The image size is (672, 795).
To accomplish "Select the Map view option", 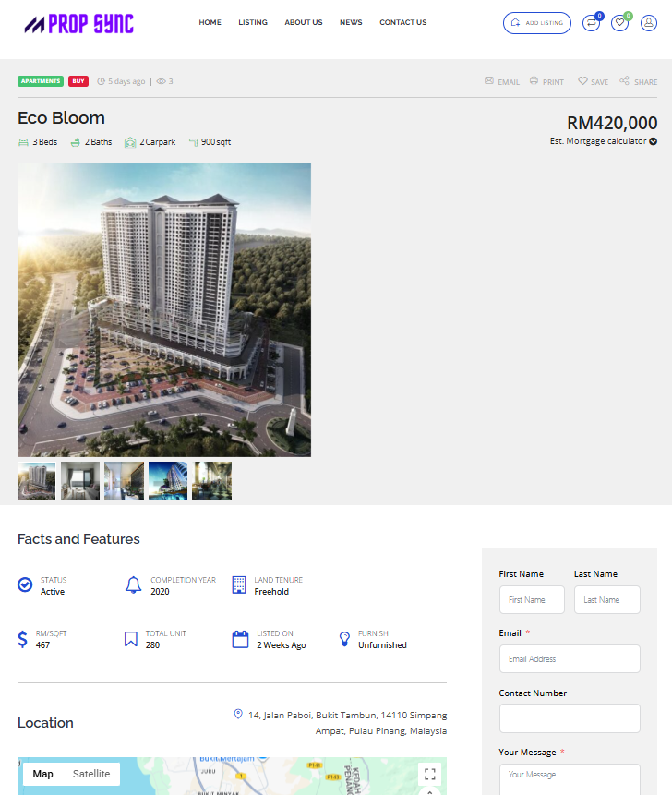I will pyautogui.click(x=43, y=774).
